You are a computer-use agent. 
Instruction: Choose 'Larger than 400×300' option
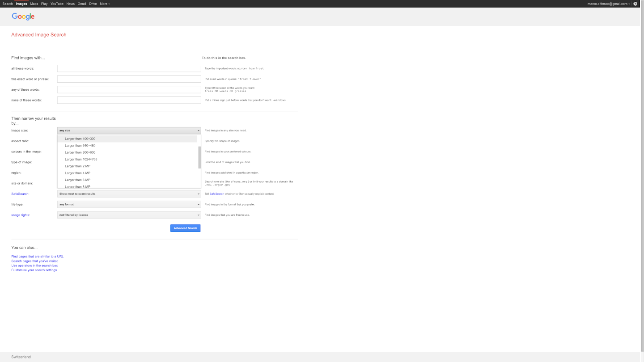coord(127,139)
